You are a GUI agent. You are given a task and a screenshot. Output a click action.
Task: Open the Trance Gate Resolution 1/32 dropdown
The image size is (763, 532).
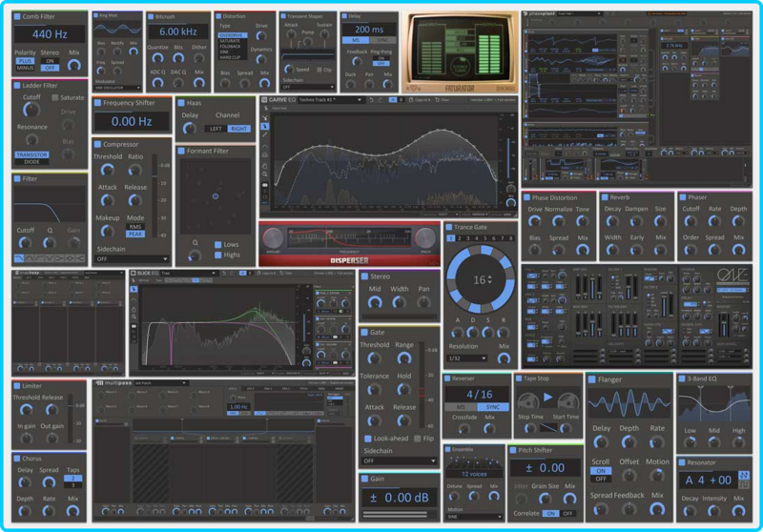click(466, 358)
